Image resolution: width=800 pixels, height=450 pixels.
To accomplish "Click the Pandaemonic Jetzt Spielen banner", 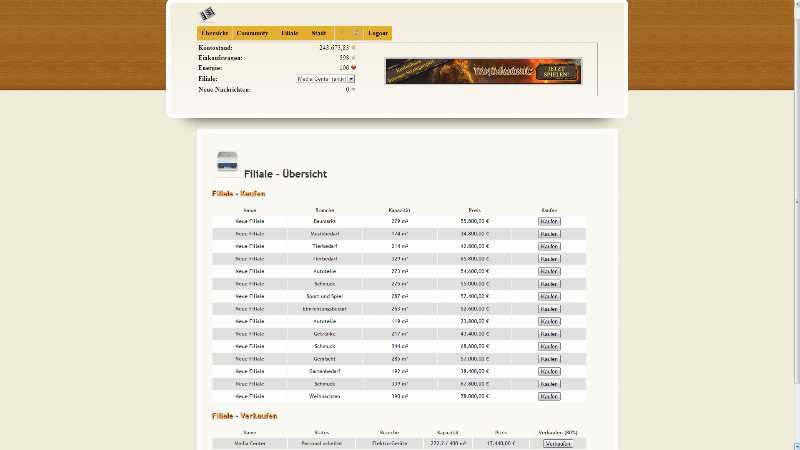I will pyautogui.click(x=483, y=71).
